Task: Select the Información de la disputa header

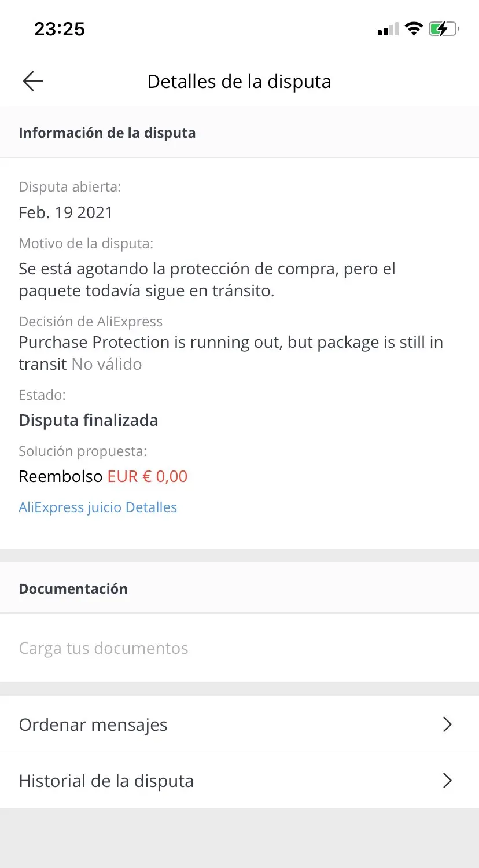Action: tap(107, 133)
